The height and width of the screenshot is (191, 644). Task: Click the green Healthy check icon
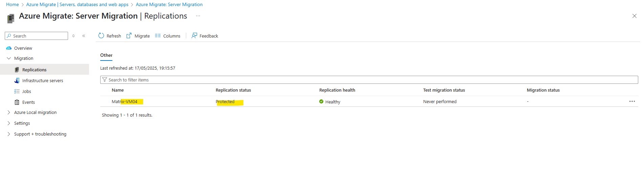pyautogui.click(x=321, y=101)
